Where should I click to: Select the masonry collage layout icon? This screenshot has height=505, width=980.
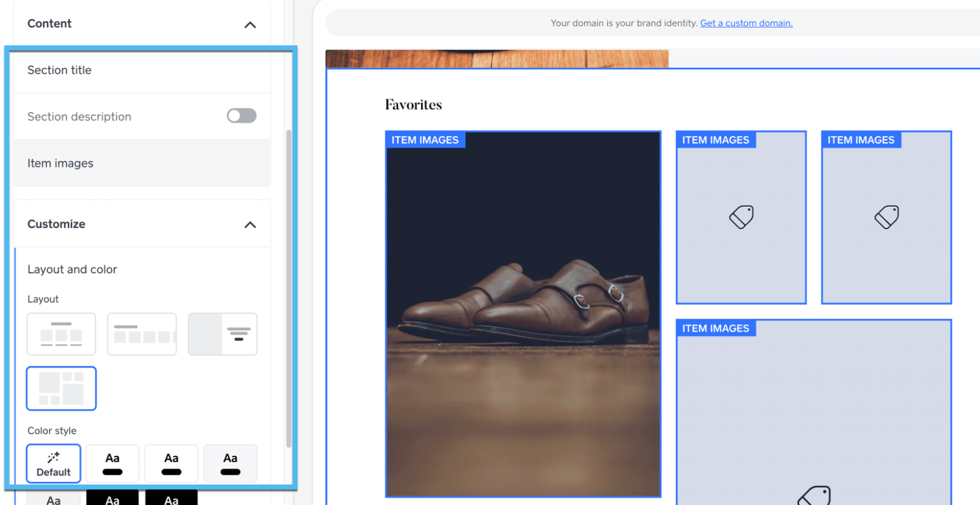click(x=61, y=388)
